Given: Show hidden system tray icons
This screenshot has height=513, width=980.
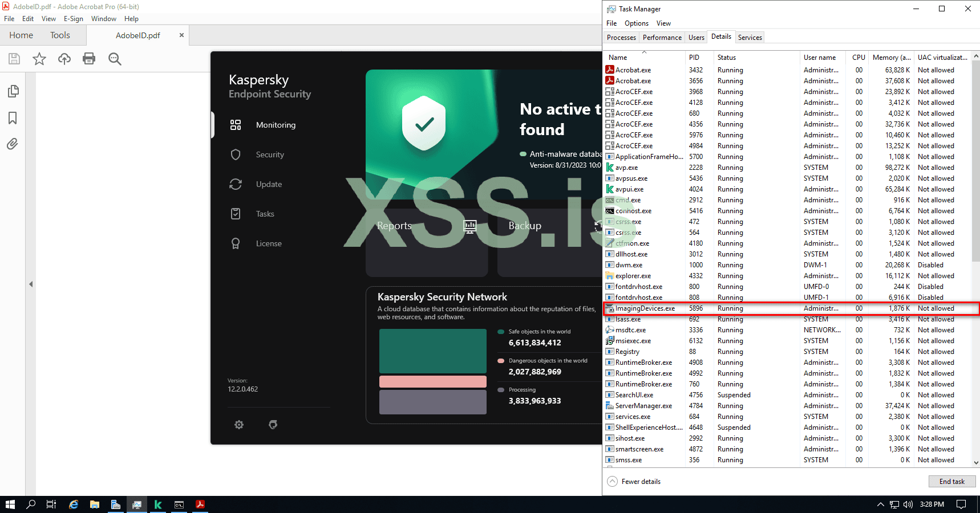Looking at the screenshot, I should (880, 504).
